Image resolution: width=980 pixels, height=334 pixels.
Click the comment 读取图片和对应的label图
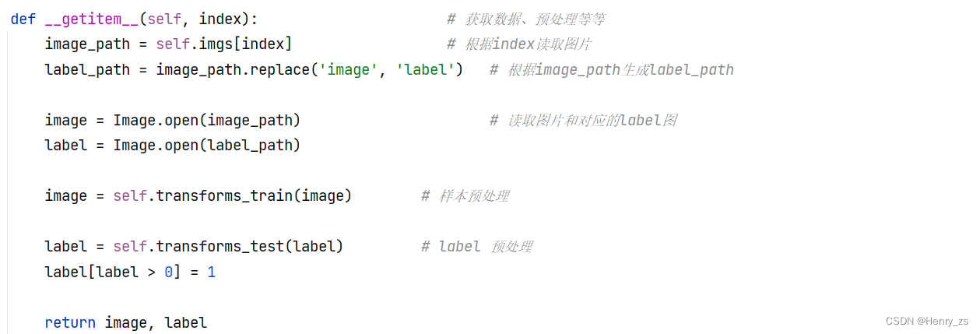pos(583,121)
